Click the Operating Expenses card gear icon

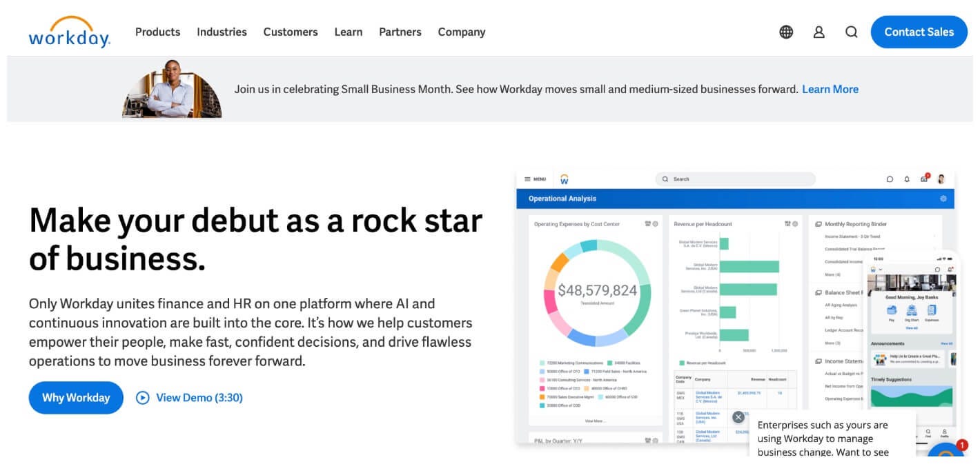(x=656, y=224)
